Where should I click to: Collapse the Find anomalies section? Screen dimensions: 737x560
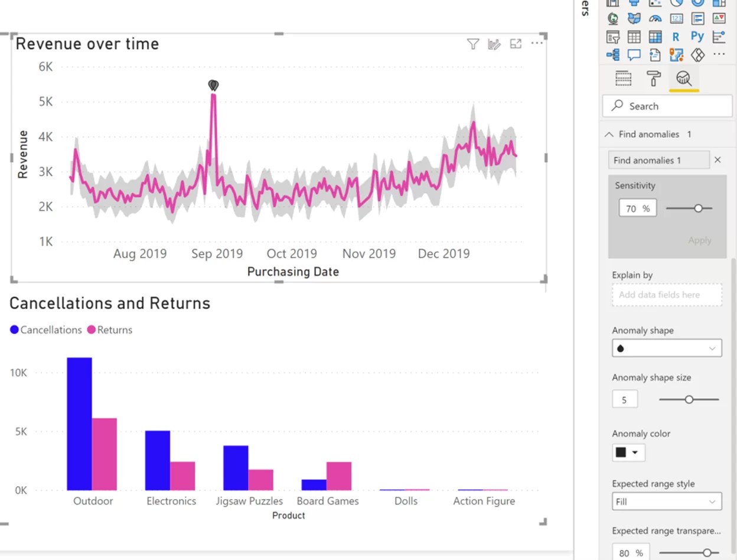pyautogui.click(x=609, y=134)
